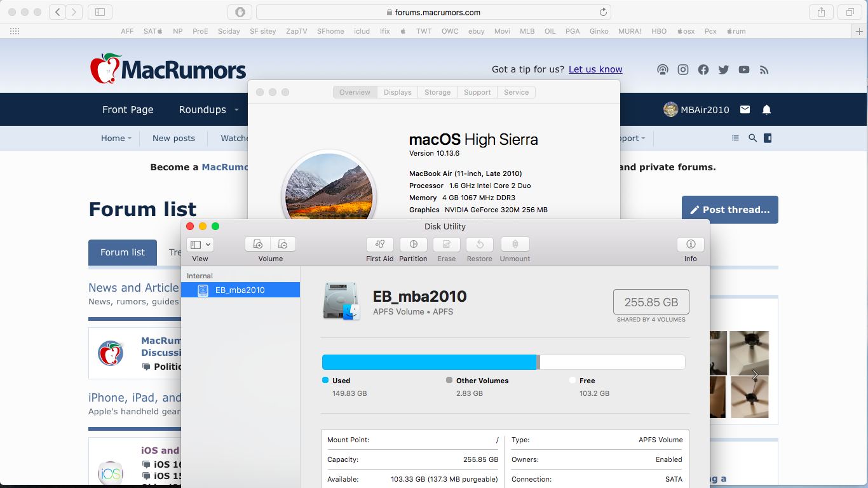Screen dimensions: 868x488
Task: Click the 255.85 GB capacity box
Action: [651, 302]
